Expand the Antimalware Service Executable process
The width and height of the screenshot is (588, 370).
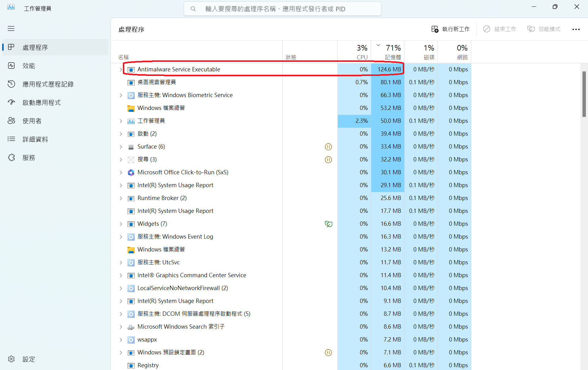pos(121,70)
